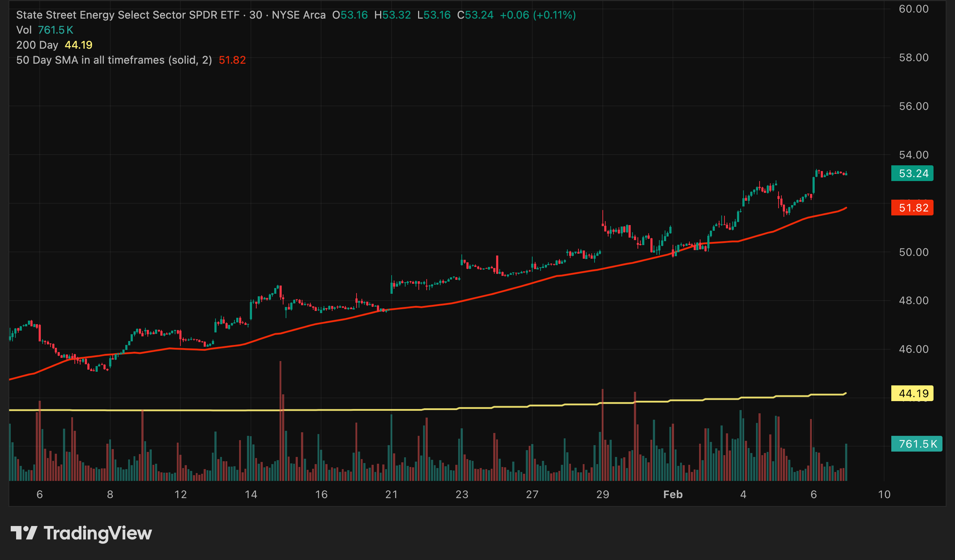Click the 21 date label on axis
This screenshot has width=955, height=560.
pos(392,495)
